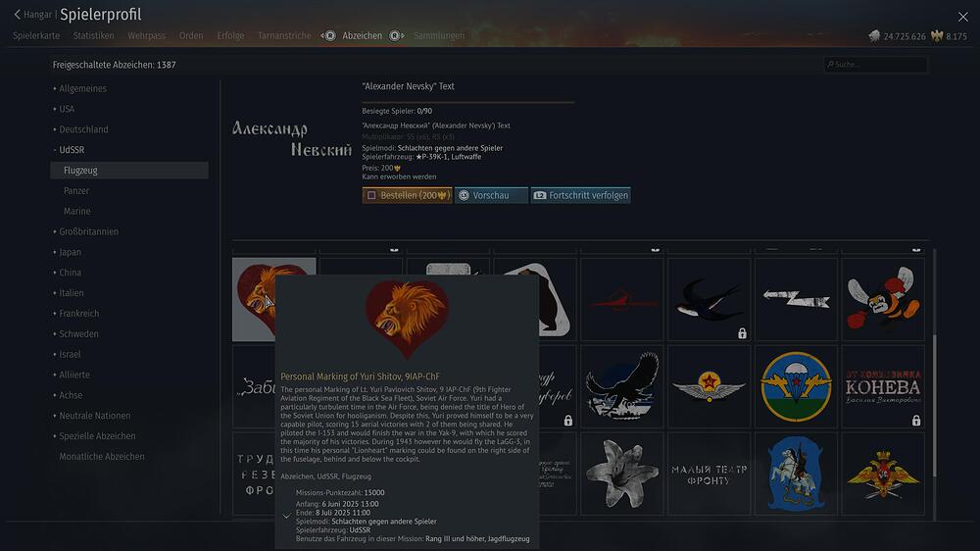Open the Vorschau preview button
Screen dimensions: 980x551
(491, 195)
